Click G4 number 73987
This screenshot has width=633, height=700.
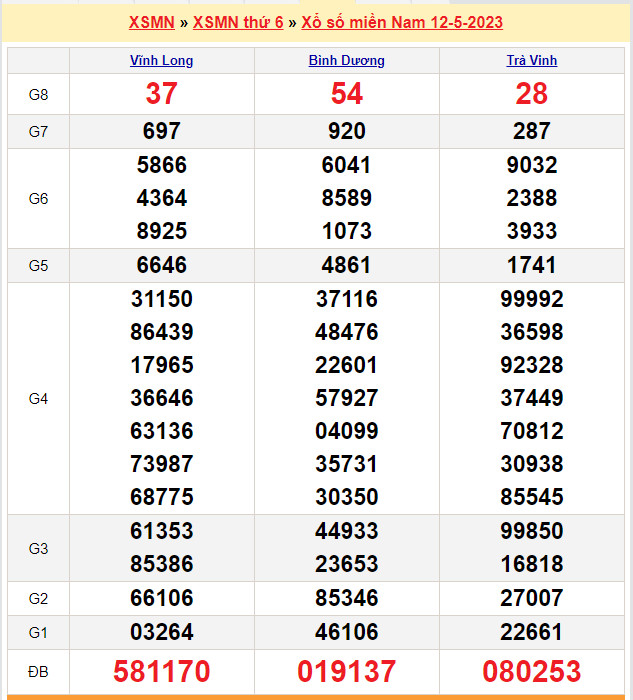[x=162, y=464]
